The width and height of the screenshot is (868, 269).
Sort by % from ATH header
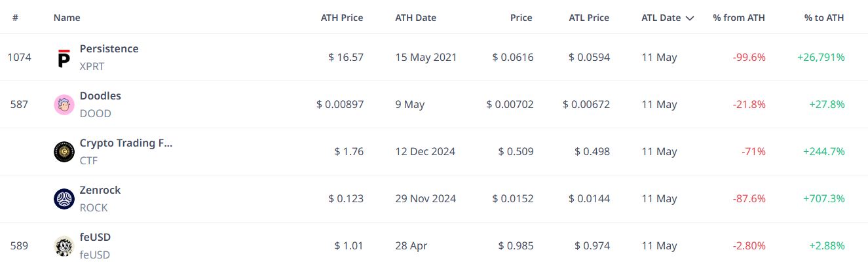[x=739, y=18]
